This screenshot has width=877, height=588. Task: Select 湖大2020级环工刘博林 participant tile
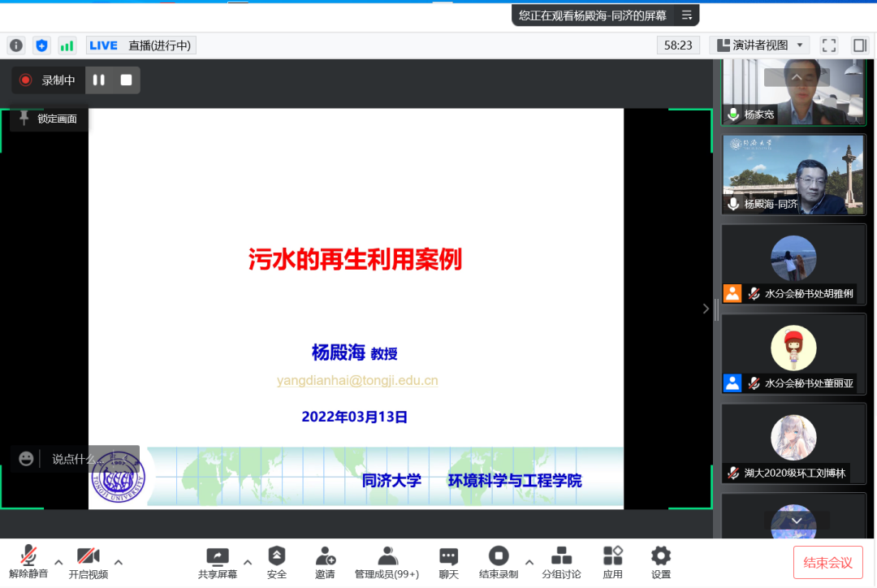click(793, 443)
